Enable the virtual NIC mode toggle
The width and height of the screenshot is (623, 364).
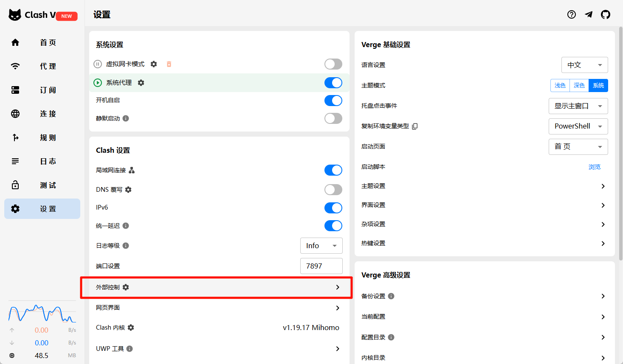[x=333, y=64]
